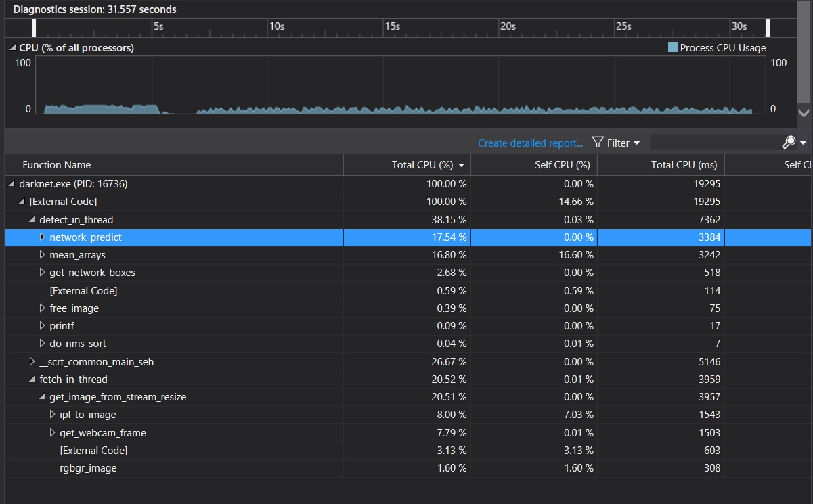Collapse top-level External Code node
The height and width of the screenshot is (504, 813).
(22, 202)
